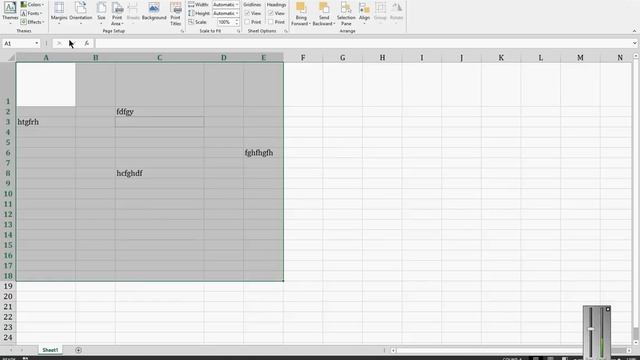Select row 6 header

pyautogui.click(x=8, y=153)
